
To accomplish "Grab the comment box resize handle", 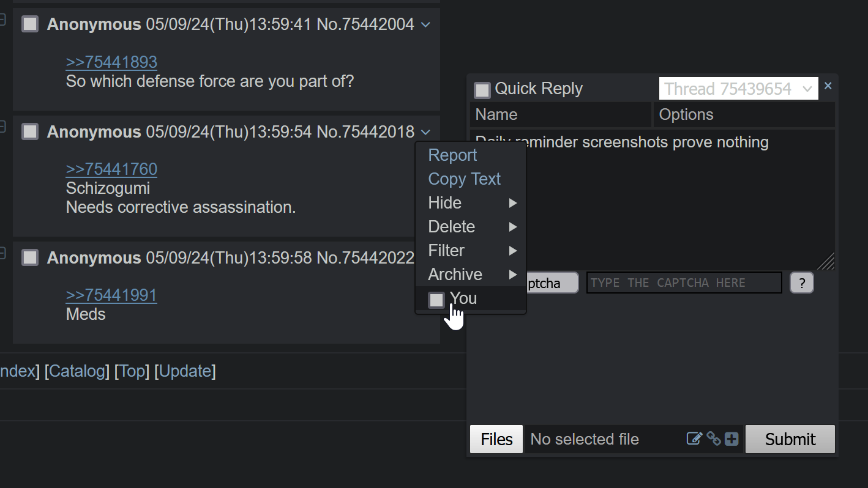I will pyautogui.click(x=826, y=261).
